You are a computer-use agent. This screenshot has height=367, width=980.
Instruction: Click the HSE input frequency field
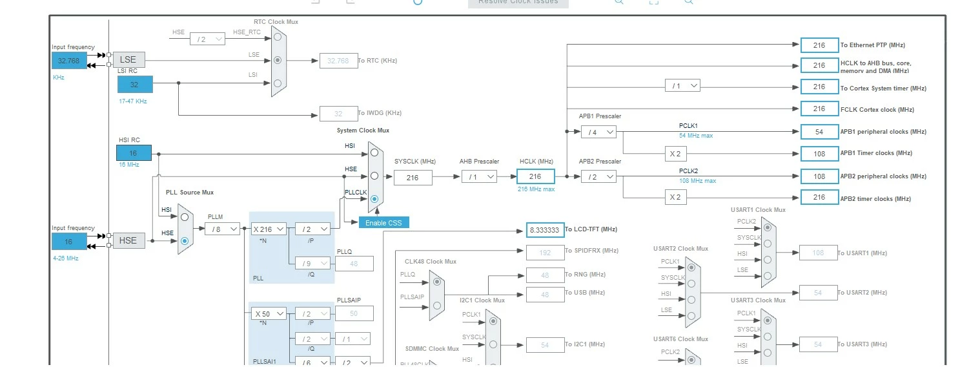click(x=69, y=242)
